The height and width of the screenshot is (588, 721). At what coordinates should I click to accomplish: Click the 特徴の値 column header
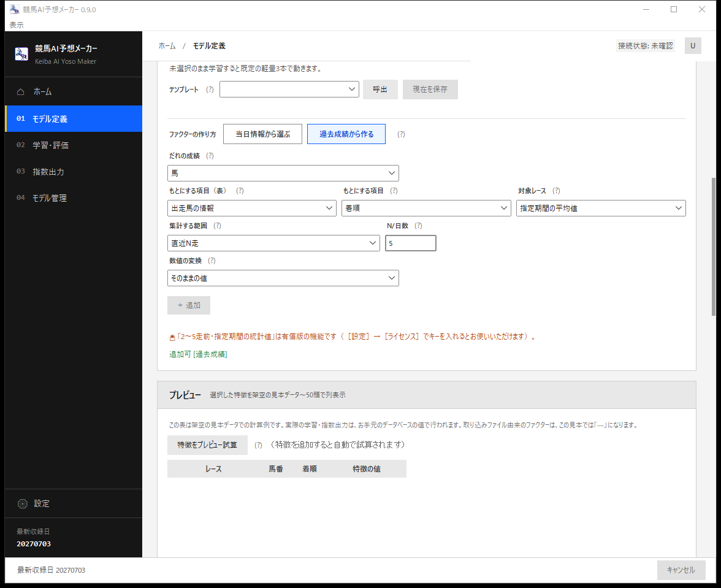click(x=367, y=469)
